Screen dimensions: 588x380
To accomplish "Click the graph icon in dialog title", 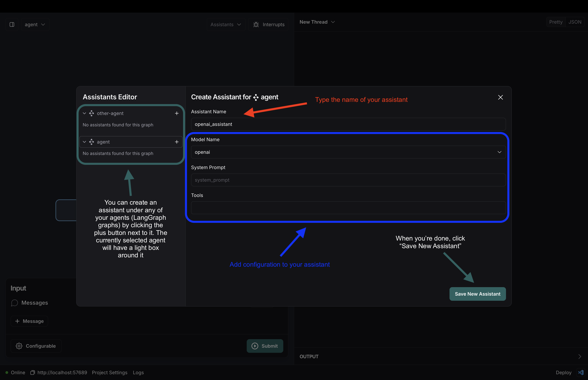I will click(256, 97).
